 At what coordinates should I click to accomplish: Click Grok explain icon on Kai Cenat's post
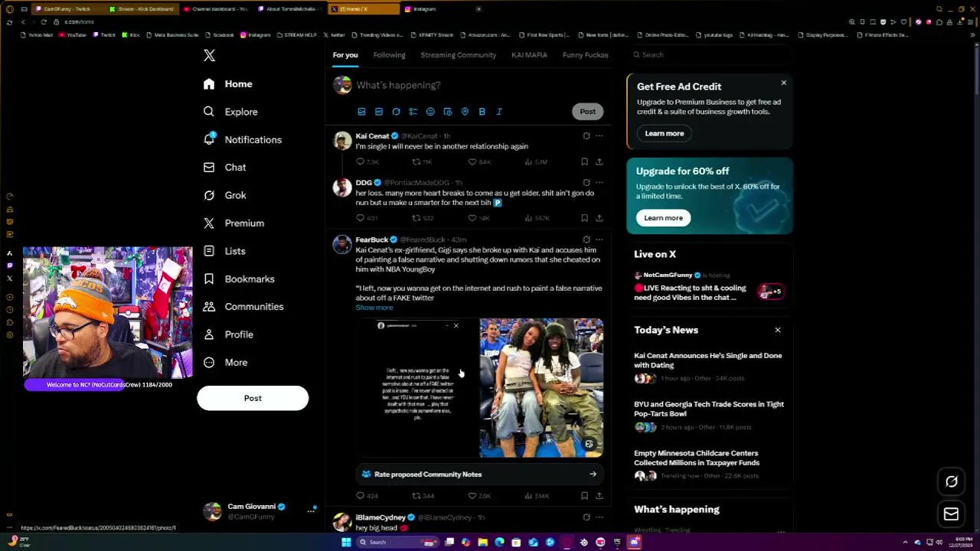pyautogui.click(x=586, y=136)
